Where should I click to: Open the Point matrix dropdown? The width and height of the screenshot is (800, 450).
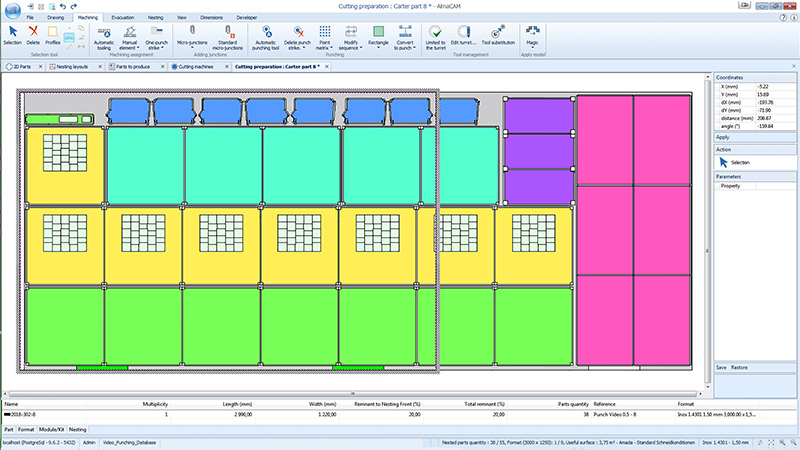tap(324, 49)
